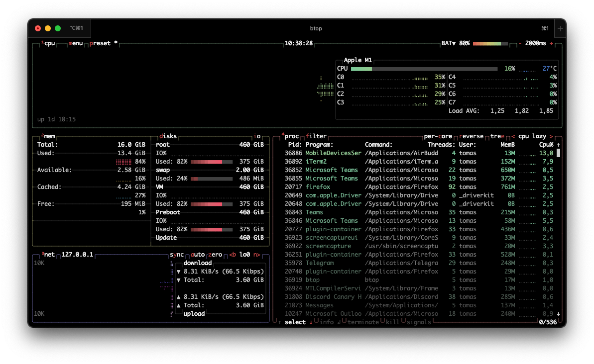The image size is (594, 364).
Task: Click the process list scrollbar thumb
Action: 558,153
